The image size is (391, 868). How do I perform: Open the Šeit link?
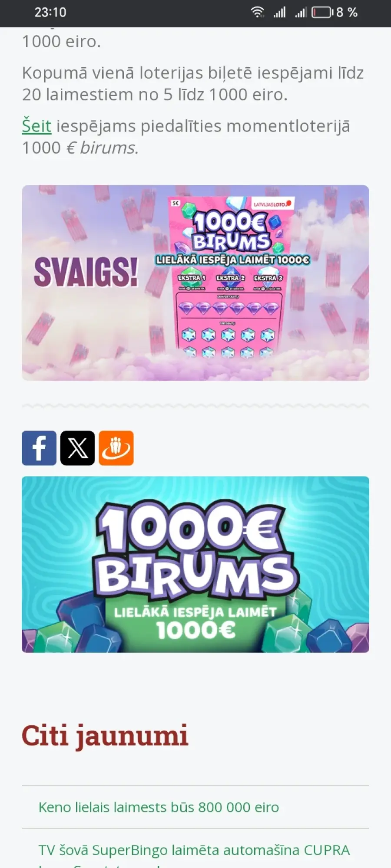pyautogui.click(x=36, y=126)
